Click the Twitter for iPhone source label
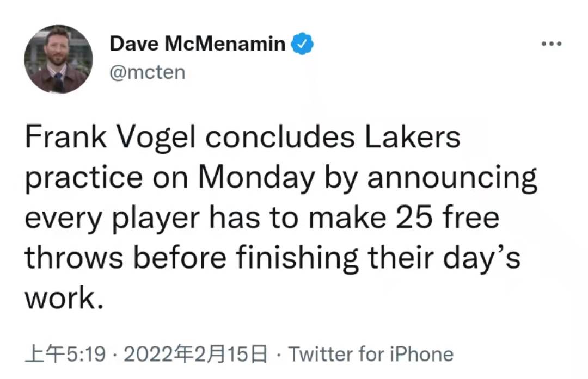The image size is (588, 379). point(371,354)
